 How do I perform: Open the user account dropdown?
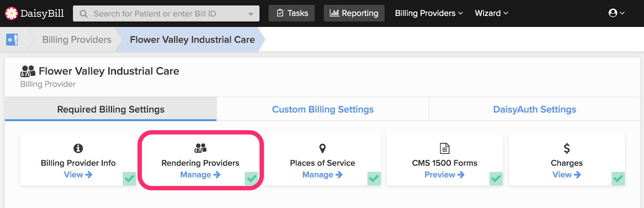click(616, 13)
